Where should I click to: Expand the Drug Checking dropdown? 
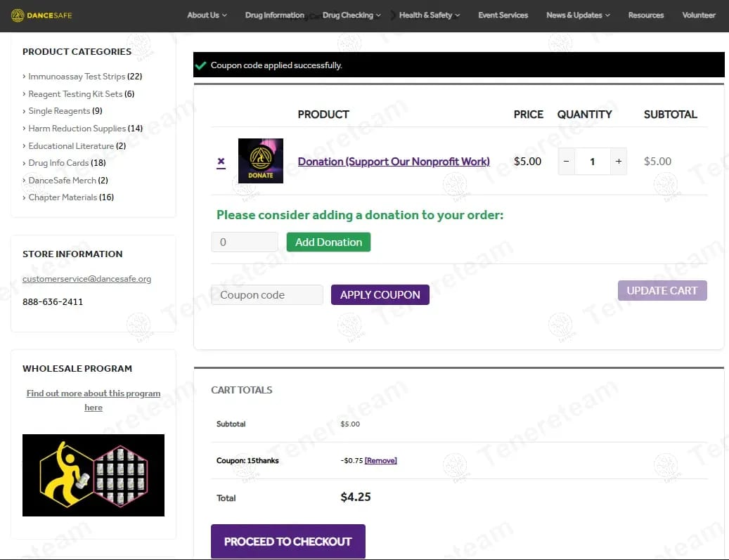(351, 15)
